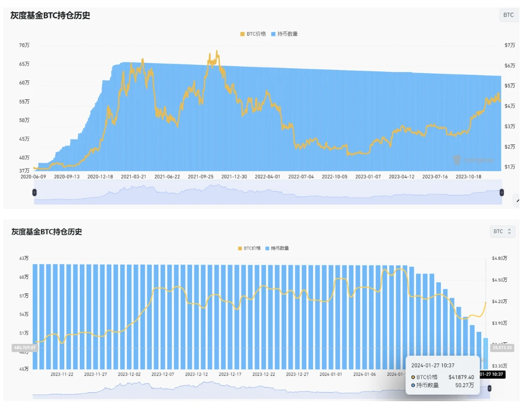Image resolution: width=532 pixels, height=408 pixels.
Task: Click the 01-27 10:37 date marker
Action: point(492,374)
